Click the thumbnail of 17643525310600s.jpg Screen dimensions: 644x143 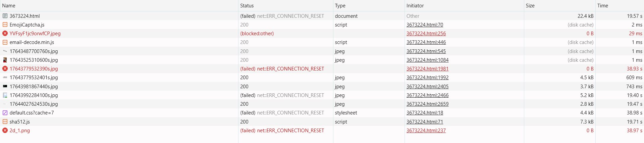click(x=5, y=60)
